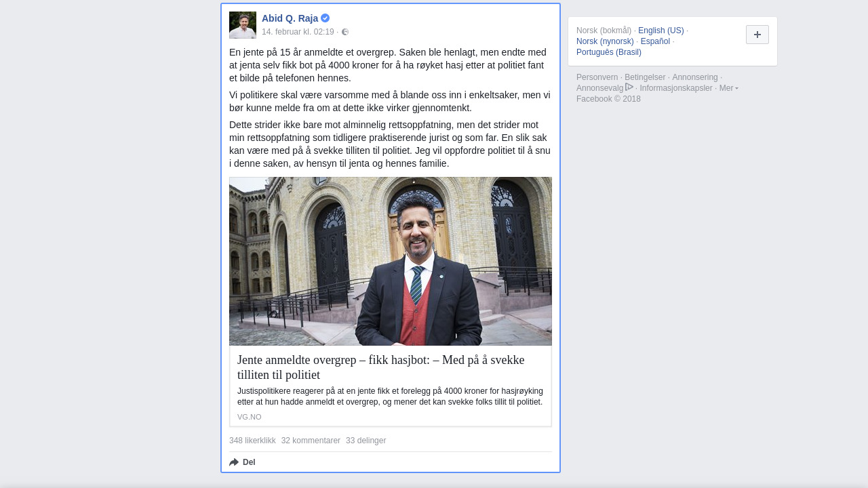Click the article description about Justispolitikere
Screen dimensions: 868x488
tap(390, 396)
